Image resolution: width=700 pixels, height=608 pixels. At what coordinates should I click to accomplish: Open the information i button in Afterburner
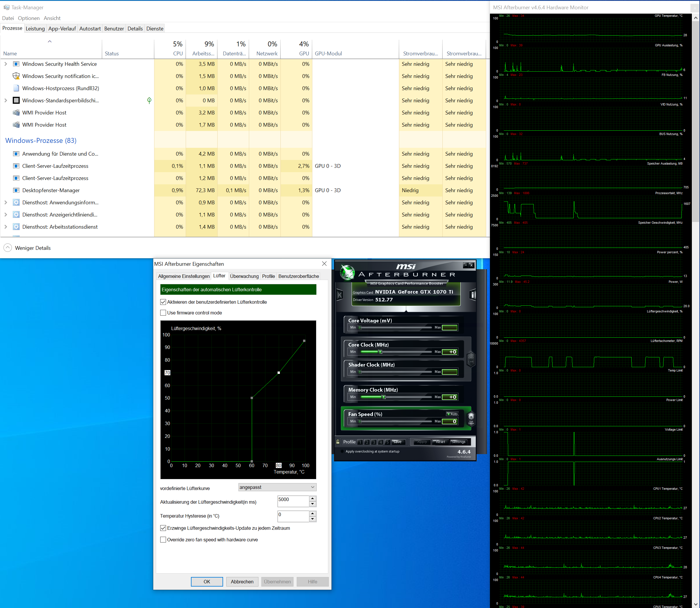tap(473, 295)
